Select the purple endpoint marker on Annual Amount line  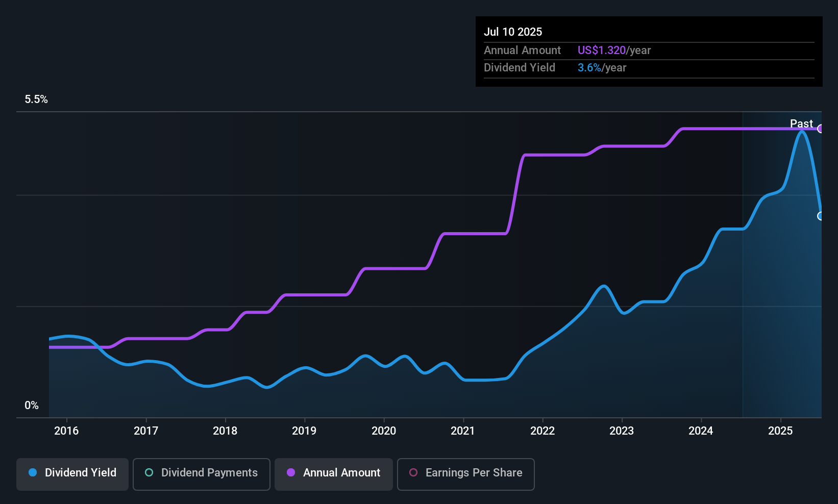point(821,129)
